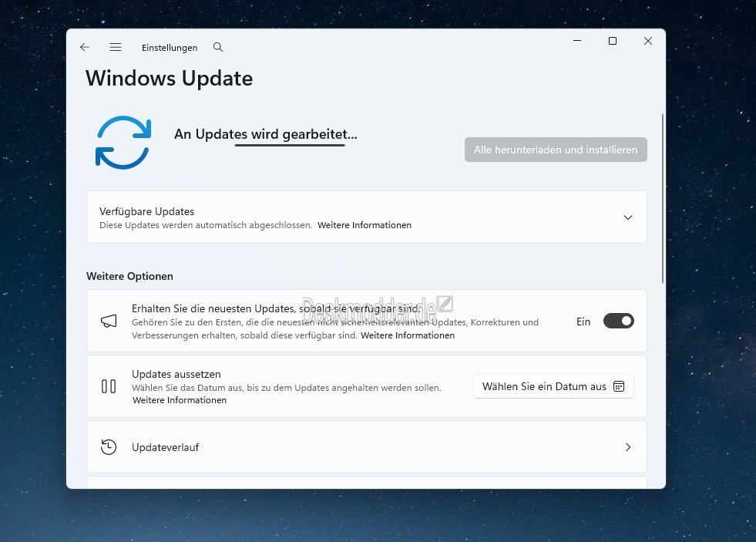
Task: Click the update progress bar
Action: point(290,145)
